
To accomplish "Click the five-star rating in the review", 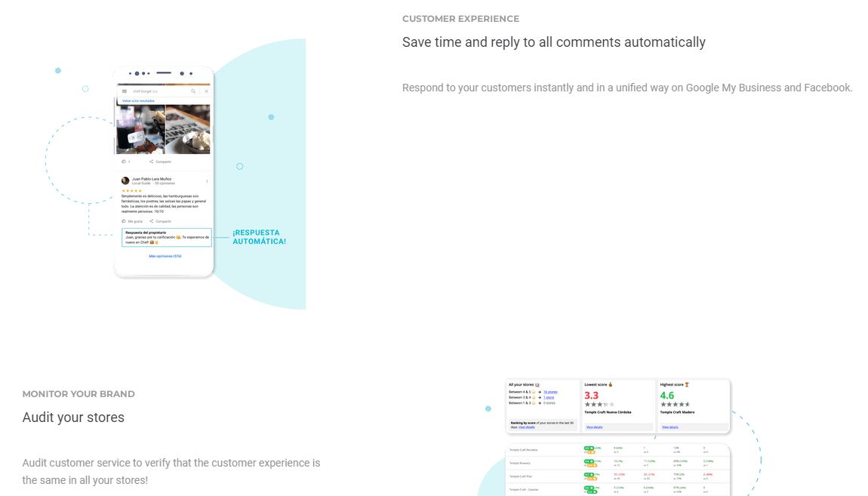I will [x=132, y=190].
